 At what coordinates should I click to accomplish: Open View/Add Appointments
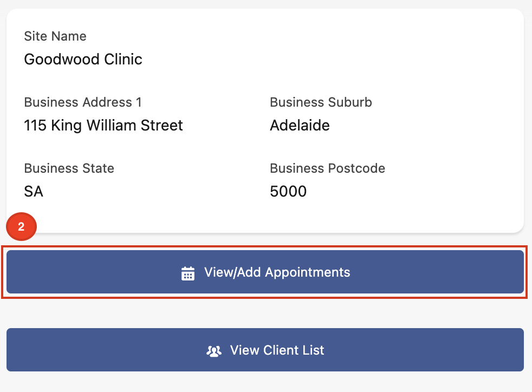(265, 272)
